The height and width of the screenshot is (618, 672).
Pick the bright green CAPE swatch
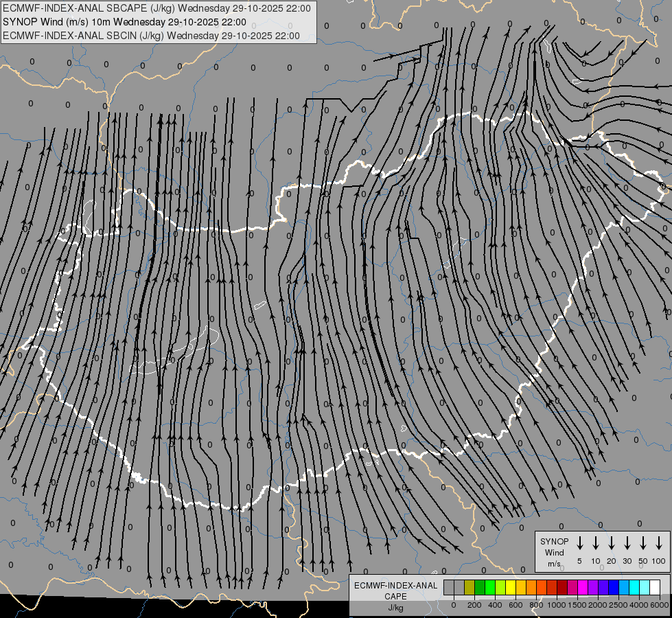490,588
